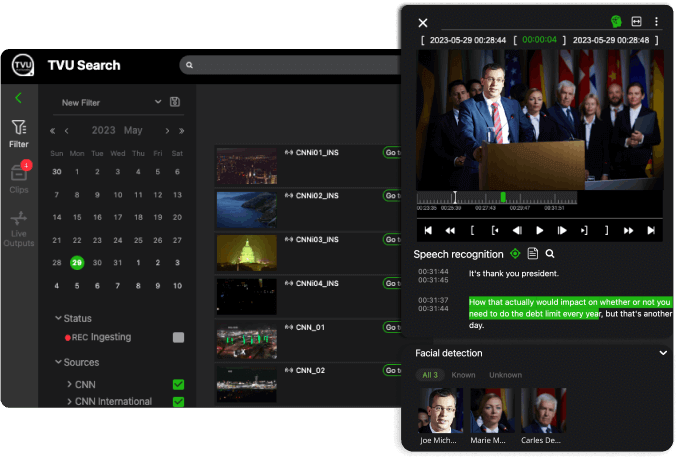679x460 pixels.
Task: Open the three-dot more options menu
Action: pyautogui.click(x=656, y=21)
